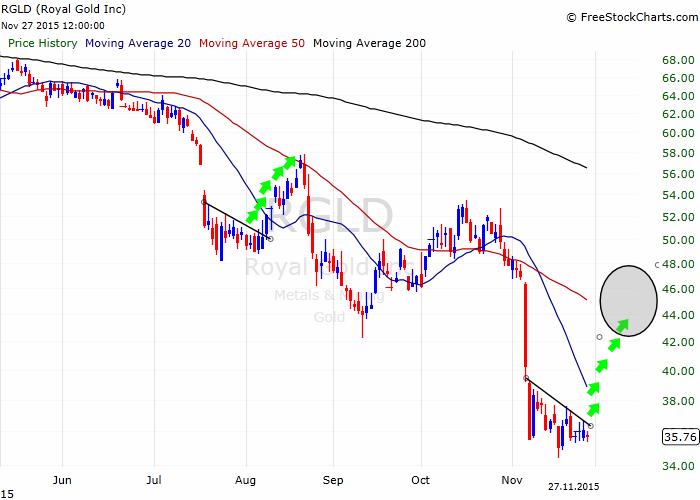
Task: Select the Moving Average 200 legend label
Action: tap(370, 43)
